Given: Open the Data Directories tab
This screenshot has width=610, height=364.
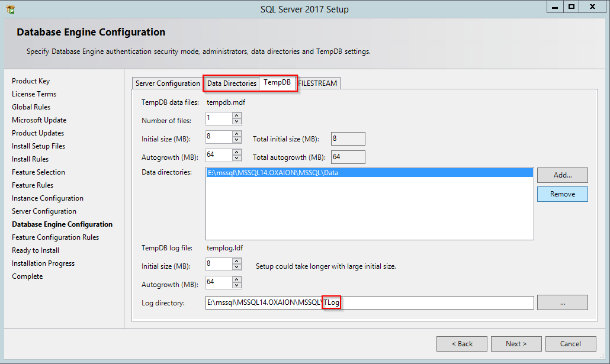Looking at the screenshot, I should (232, 83).
